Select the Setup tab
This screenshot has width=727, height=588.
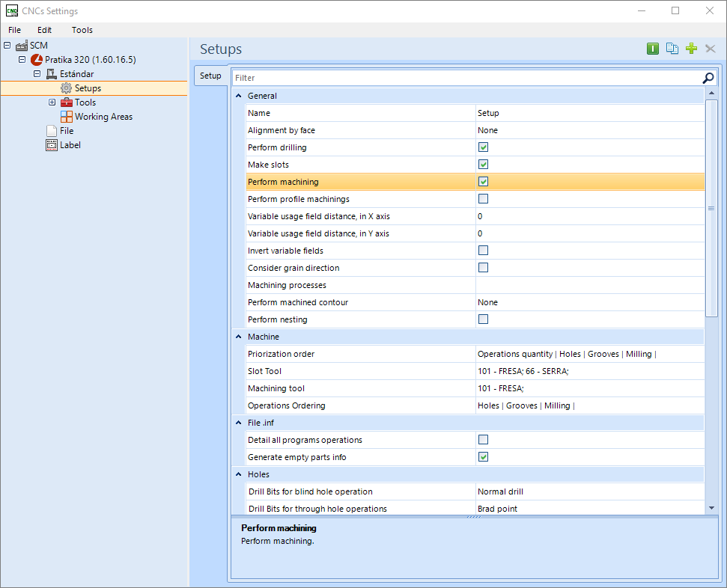click(210, 76)
